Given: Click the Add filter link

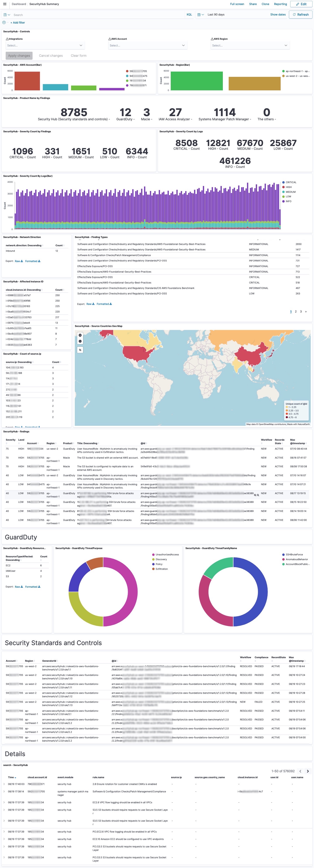Looking at the screenshot, I should (x=17, y=22).
